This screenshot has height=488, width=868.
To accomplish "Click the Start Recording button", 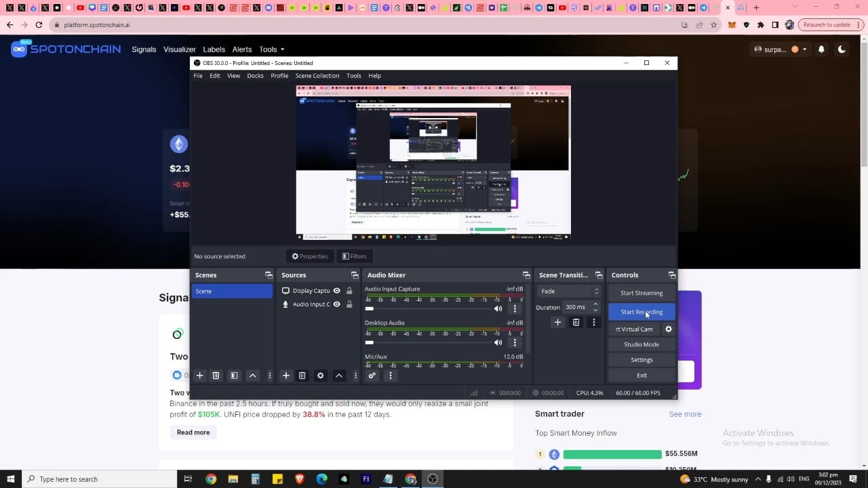I will (642, 312).
